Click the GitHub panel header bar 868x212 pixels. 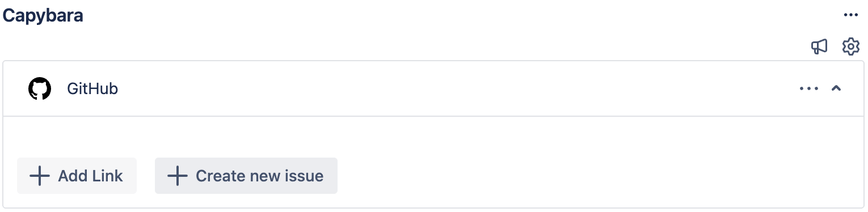pyautogui.click(x=433, y=89)
